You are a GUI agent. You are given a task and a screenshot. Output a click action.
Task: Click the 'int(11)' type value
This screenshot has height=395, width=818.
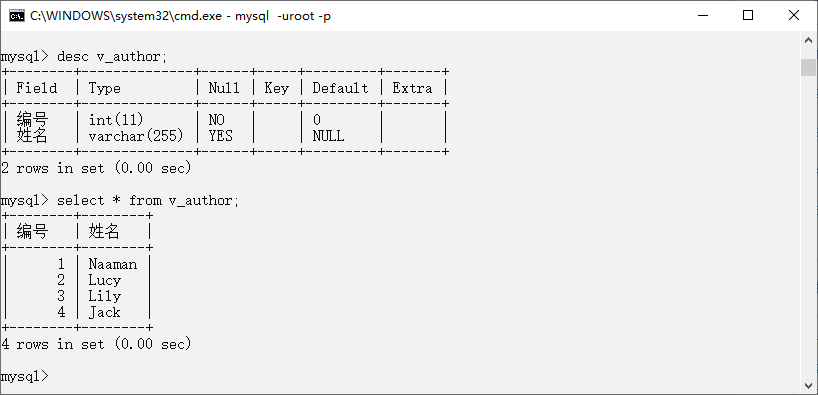click(116, 120)
